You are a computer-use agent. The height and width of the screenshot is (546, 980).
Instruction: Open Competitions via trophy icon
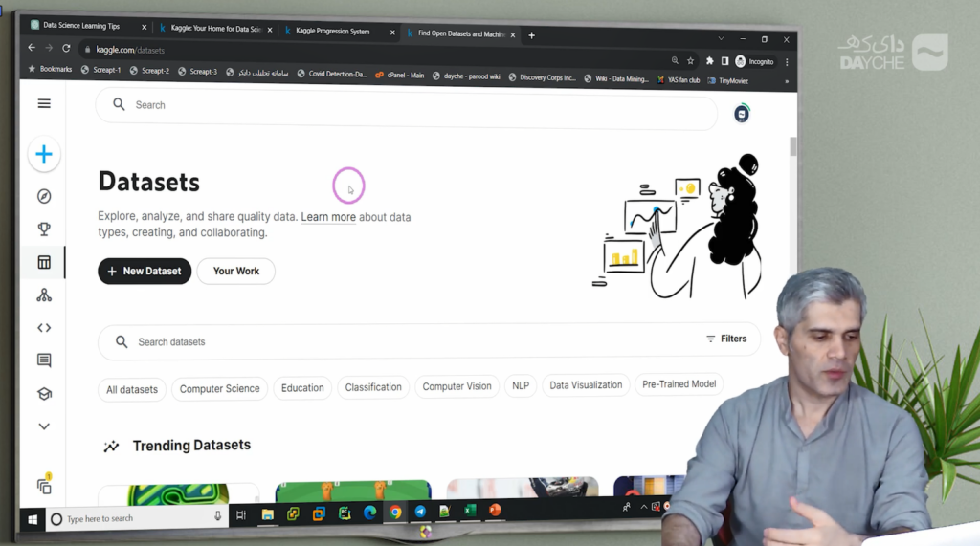coord(44,229)
